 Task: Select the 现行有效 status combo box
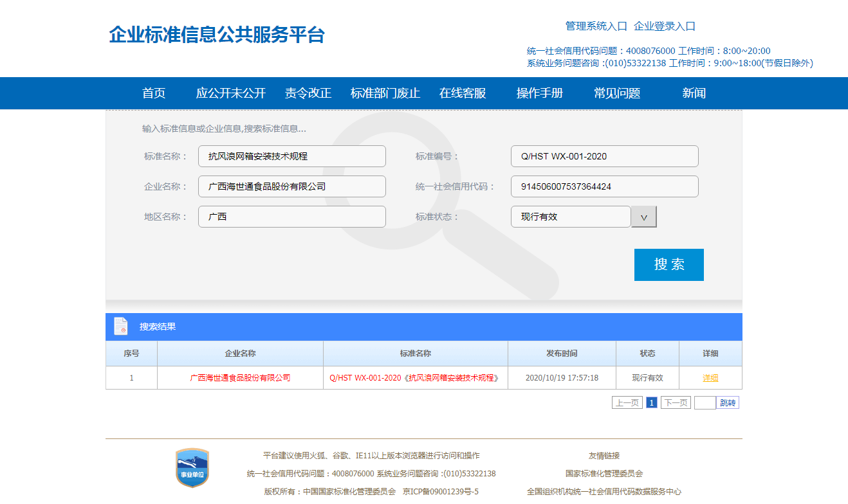click(x=571, y=217)
